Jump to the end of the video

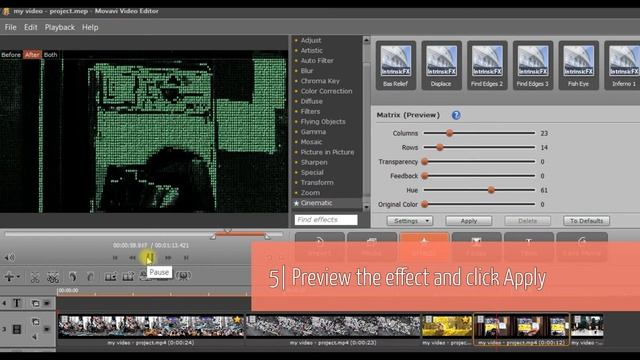pyautogui.click(x=186, y=258)
